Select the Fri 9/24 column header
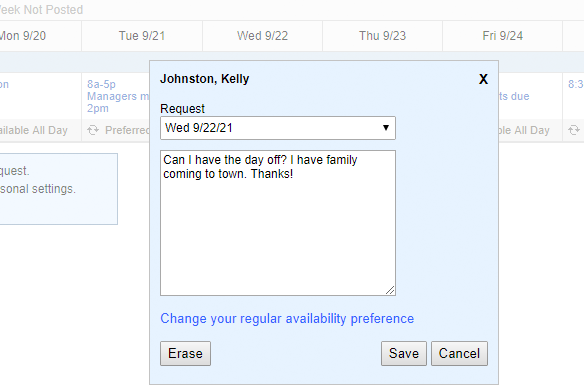This screenshot has width=584, height=389. tap(502, 36)
